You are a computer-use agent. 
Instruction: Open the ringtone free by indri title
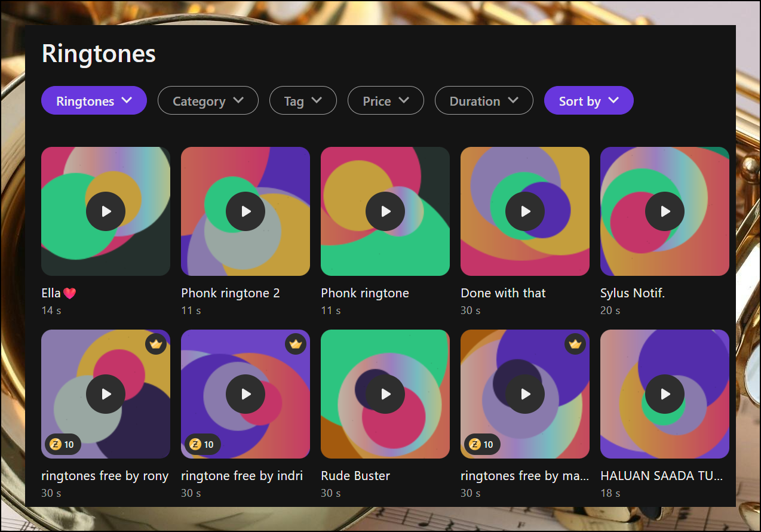[x=242, y=476]
